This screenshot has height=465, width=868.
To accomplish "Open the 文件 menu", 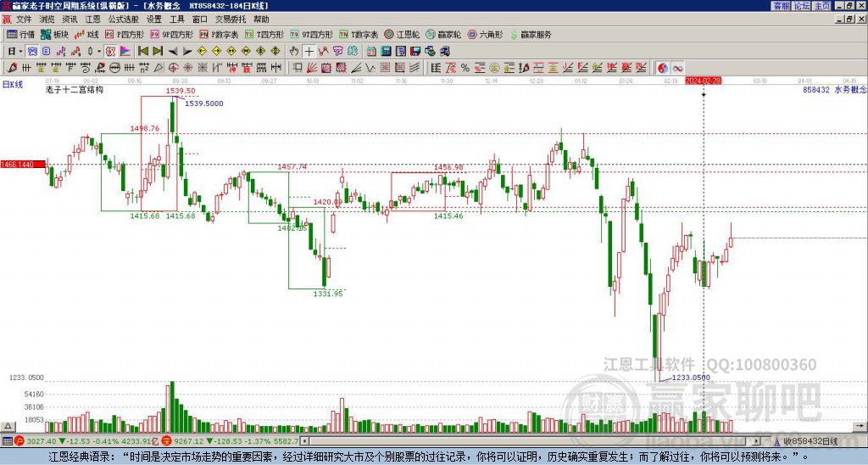I will point(24,20).
